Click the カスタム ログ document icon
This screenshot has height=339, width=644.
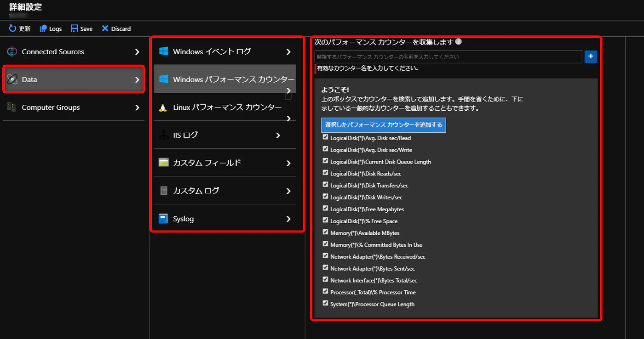point(163,191)
